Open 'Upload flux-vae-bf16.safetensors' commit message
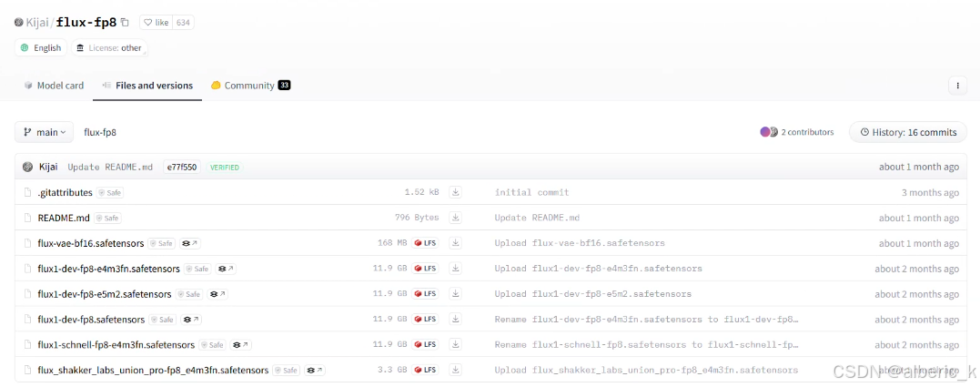This screenshot has width=980, height=387. (580, 243)
